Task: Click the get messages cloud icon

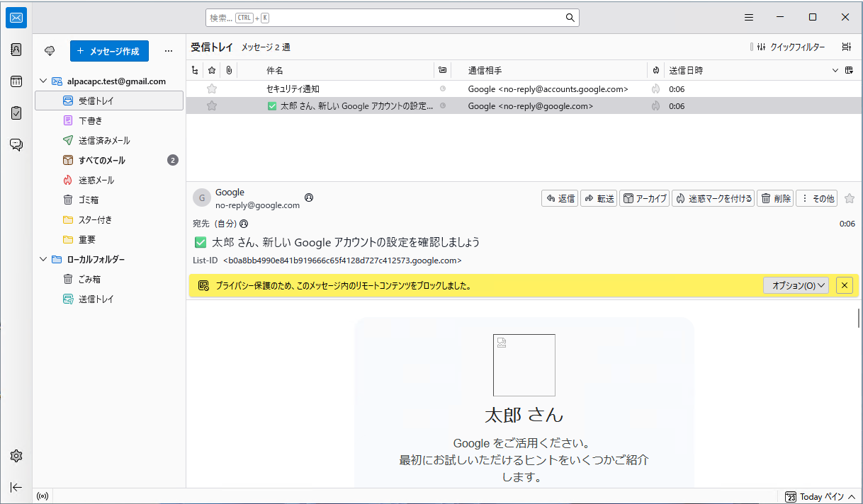Action: [x=50, y=51]
